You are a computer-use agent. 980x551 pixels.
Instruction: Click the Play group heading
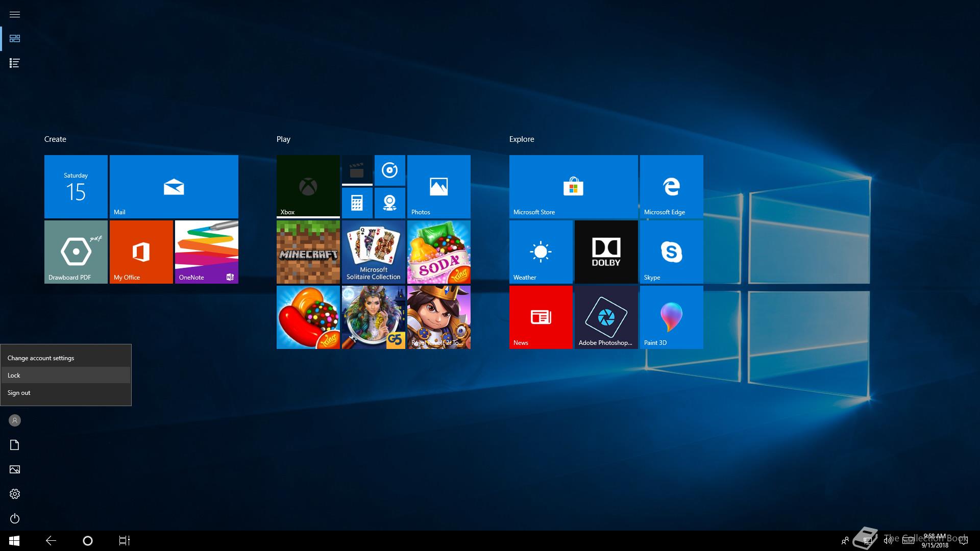(x=283, y=139)
